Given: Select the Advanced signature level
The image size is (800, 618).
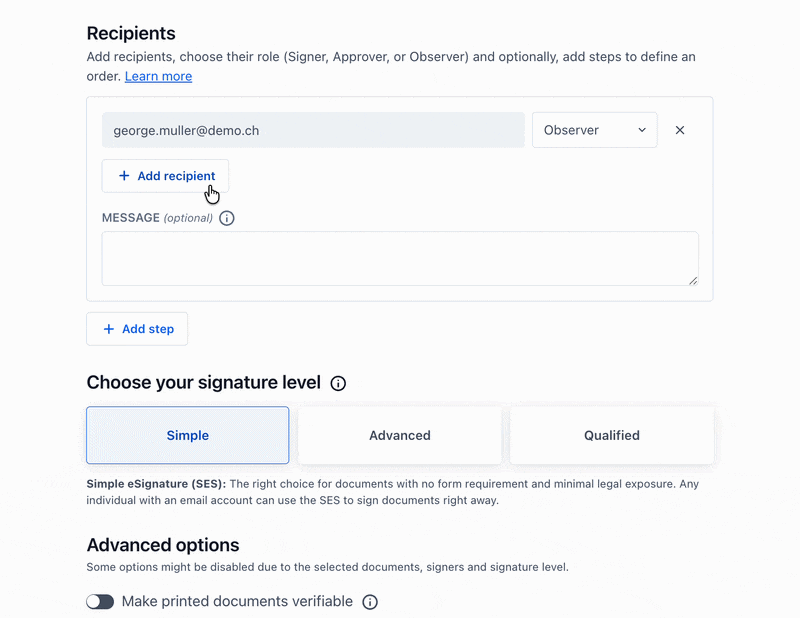Looking at the screenshot, I should 400,435.
